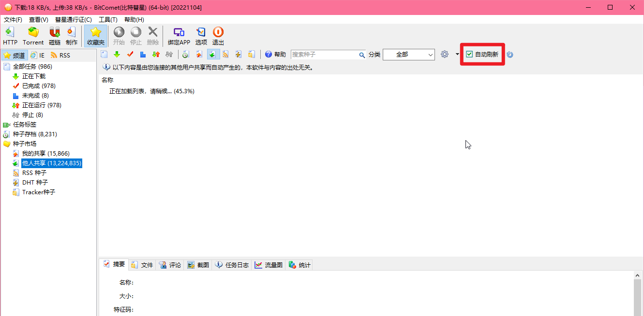The image size is (644, 316).
Task: Click the DHT torrent lightning filter icon
Action: (238, 55)
